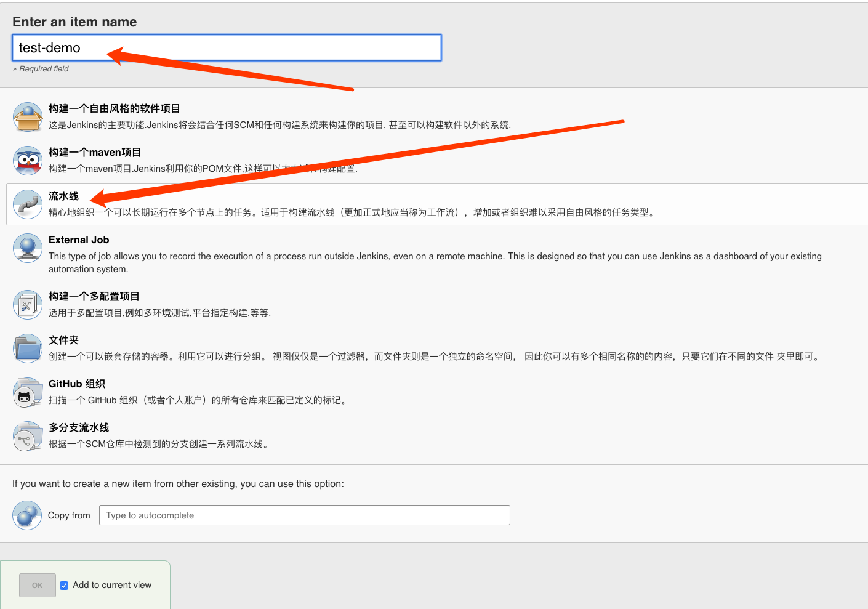Screen dimensions: 868x609
Task: Click the Copy from autocomplete field
Action: point(304,515)
